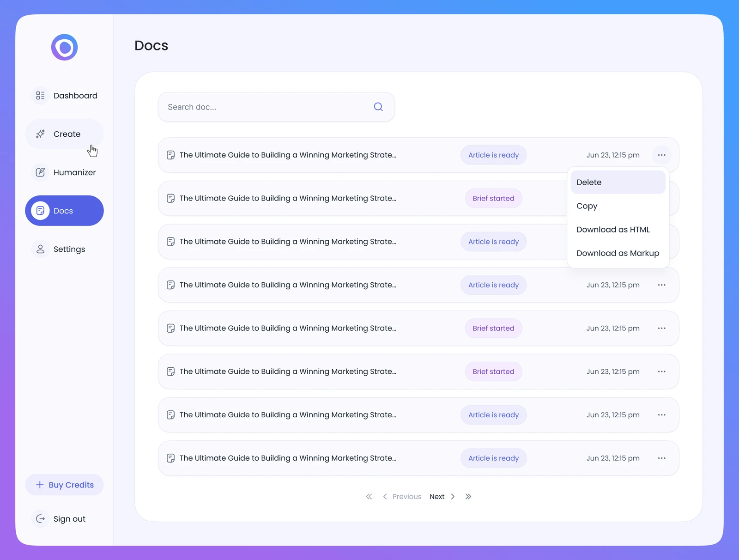Open the Humanizer tool
The height and width of the screenshot is (560, 739).
click(64, 172)
